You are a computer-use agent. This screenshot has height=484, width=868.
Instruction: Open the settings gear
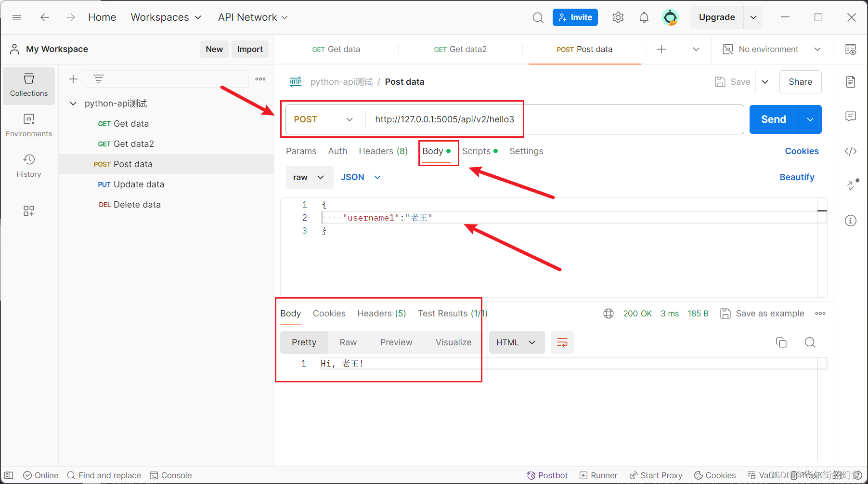[618, 17]
